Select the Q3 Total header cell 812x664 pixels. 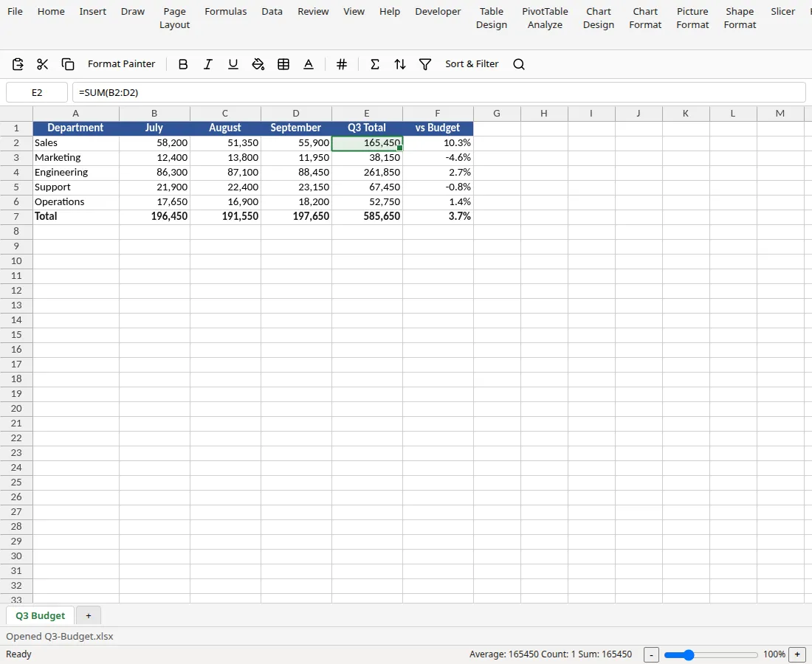[x=367, y=128]
